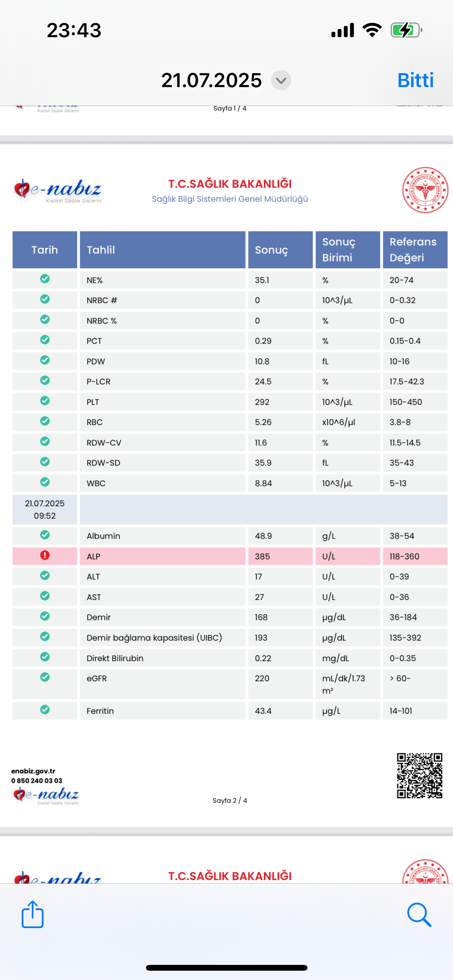Expand the date dropdown chevron
Image resolution: width=453 pixels, height=980 pixels.
tap(281, 80)
